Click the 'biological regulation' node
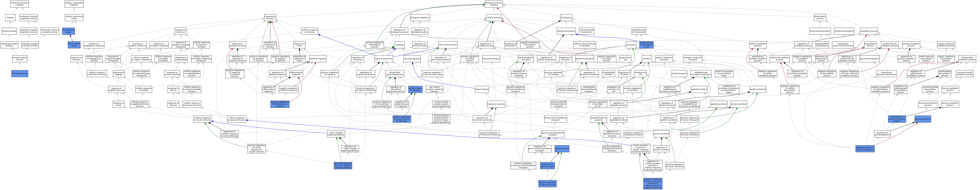The width and height of the screenshot is (980, 190). 420,17
